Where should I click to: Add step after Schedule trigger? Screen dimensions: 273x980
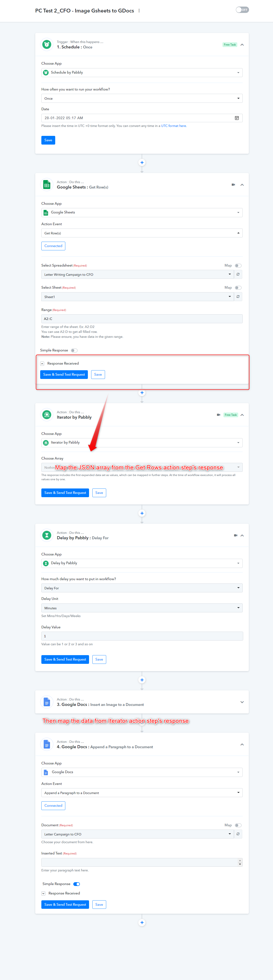142,163
